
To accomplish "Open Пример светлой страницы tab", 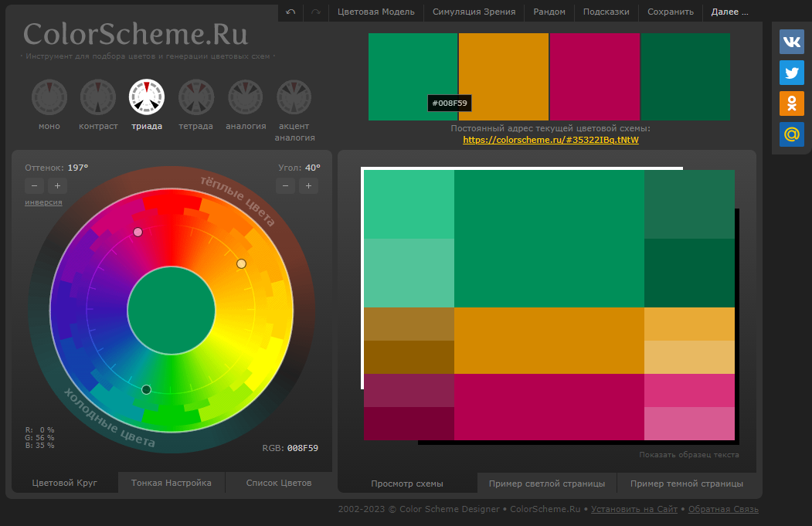I will tap(547, 484).
